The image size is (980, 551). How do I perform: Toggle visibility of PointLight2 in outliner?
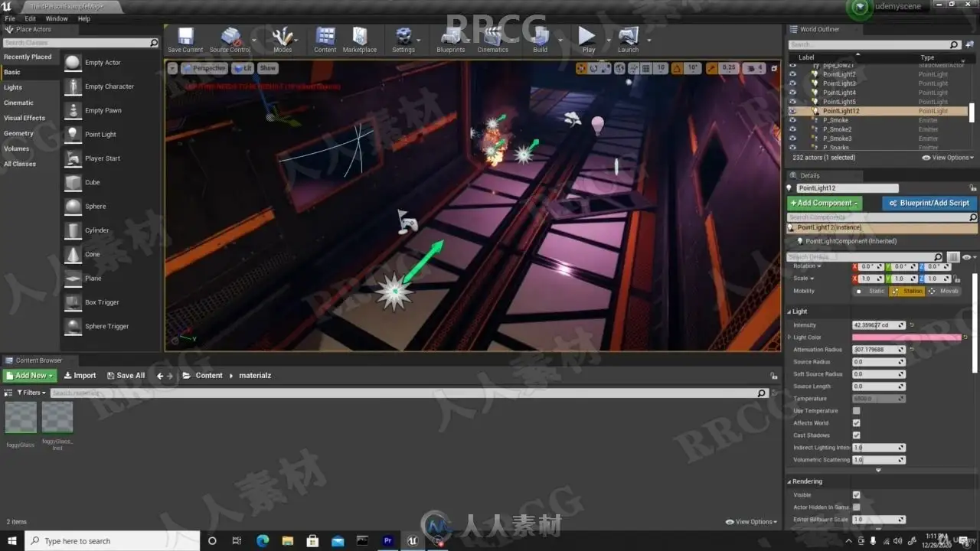tap(792, 74)
